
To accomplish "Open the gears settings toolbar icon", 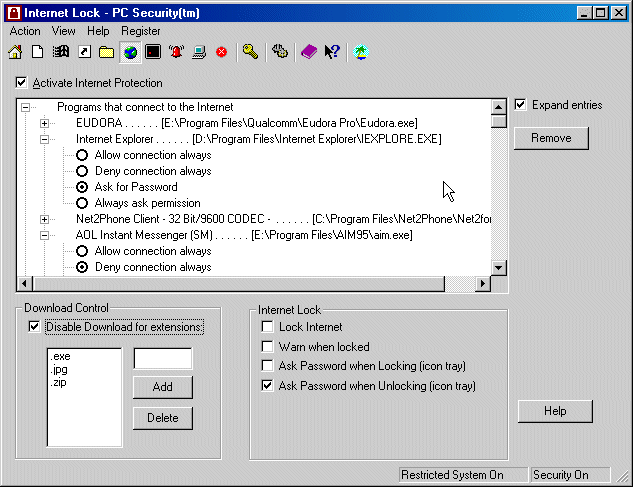I will (280, 52).
